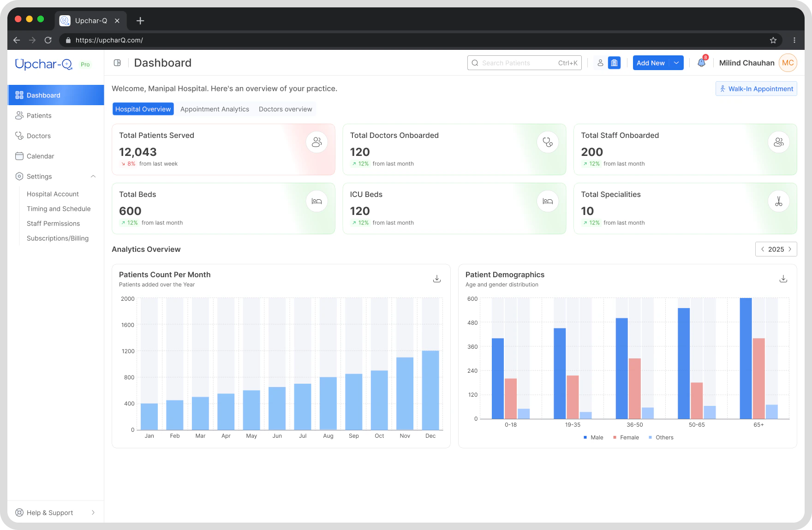Click the Doctors stethoscope icon in sidebar

(19, 136)
